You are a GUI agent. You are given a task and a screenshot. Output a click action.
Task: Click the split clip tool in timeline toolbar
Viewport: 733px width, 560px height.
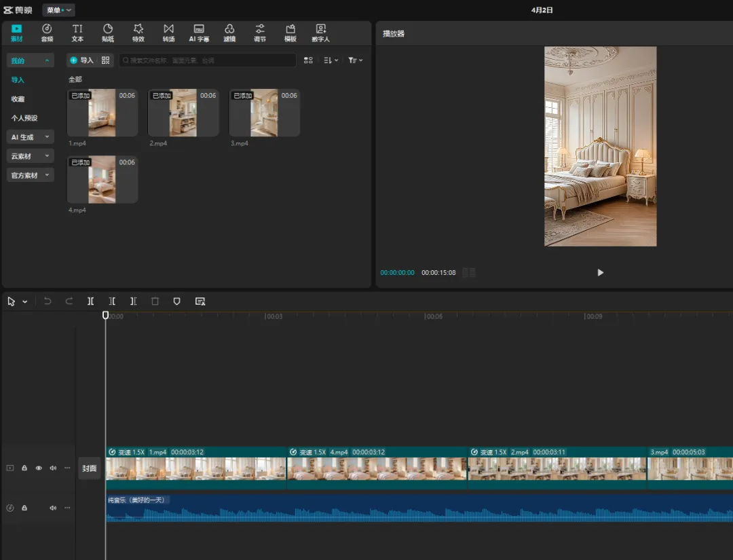90,301
